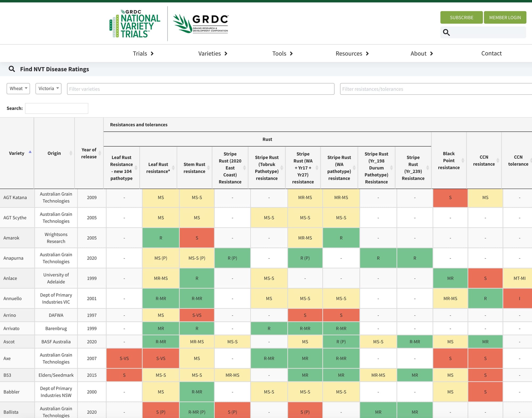
Task: Sort the CCN resistance column arrows
Action: 498,160
